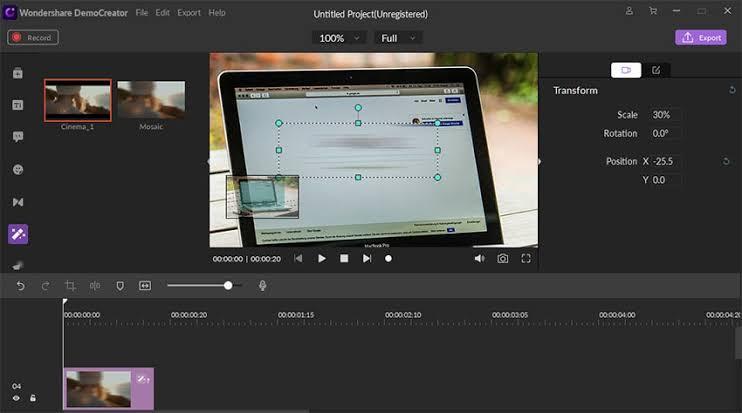
Task: Click the Scale 30% value field
Action: pos(665,115)
